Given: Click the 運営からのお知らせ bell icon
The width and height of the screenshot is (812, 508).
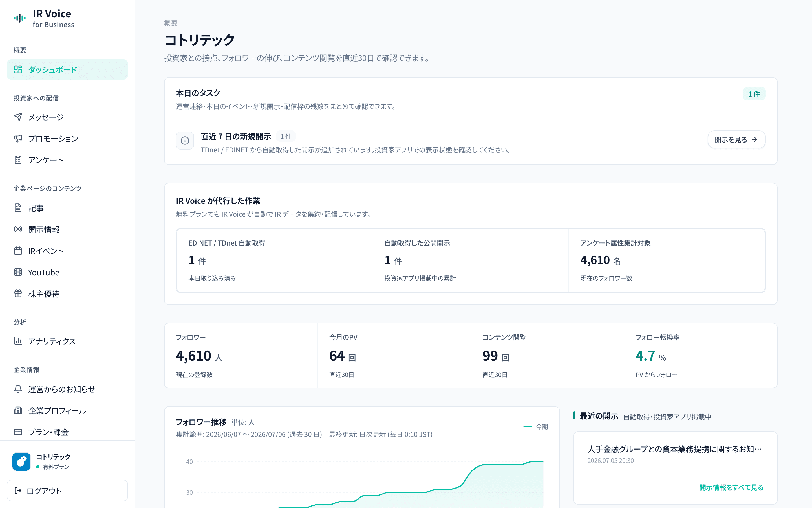Looking at the screenshot, I should 18,389.
